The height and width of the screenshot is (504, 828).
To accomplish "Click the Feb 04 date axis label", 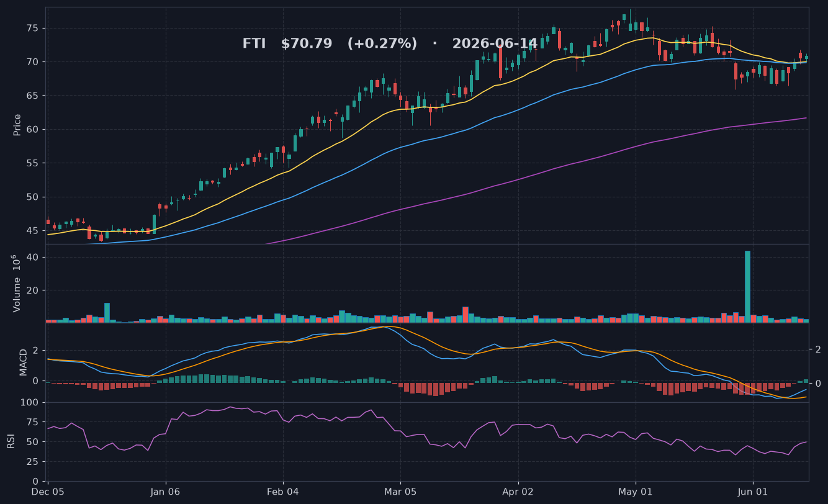I will (283, 492).
